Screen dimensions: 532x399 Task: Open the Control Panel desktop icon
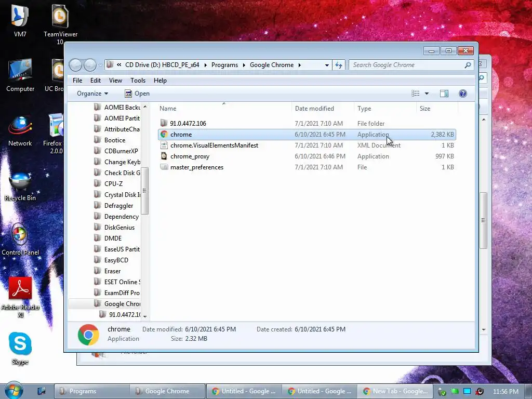pos(20,240)
